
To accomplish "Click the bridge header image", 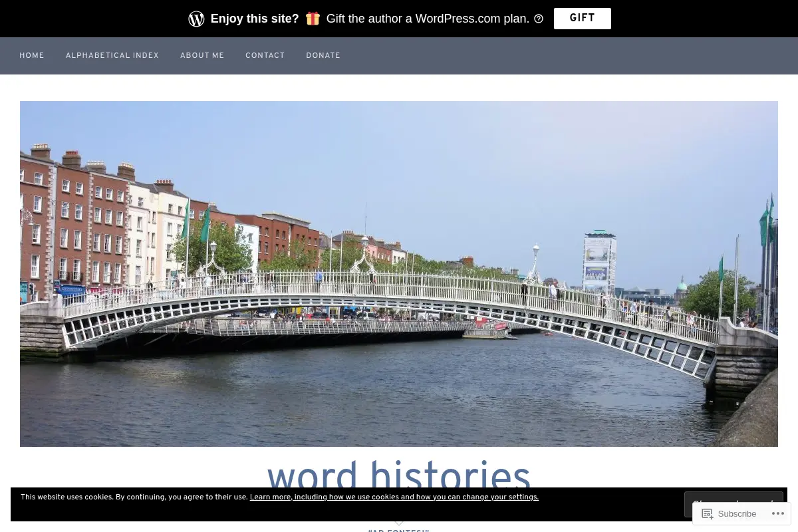I will point(399,273).
